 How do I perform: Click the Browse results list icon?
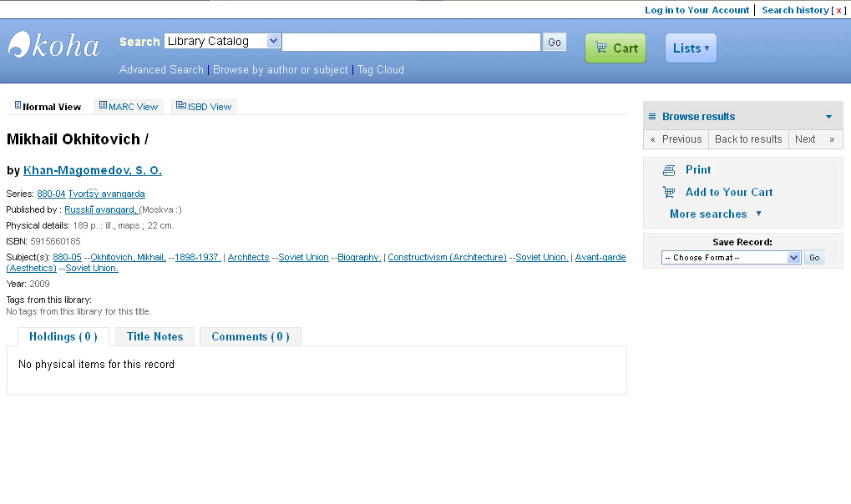652,117
